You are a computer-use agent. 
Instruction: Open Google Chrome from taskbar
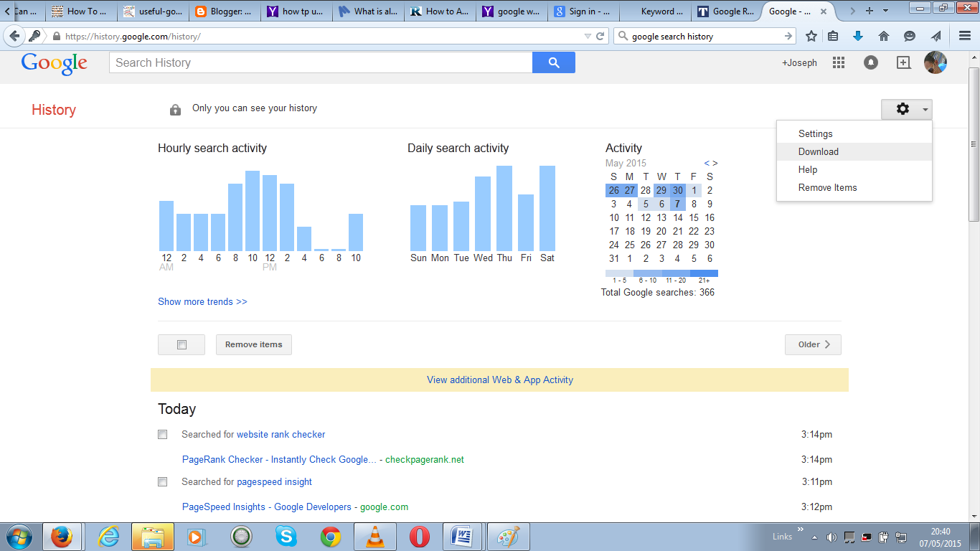point(330,537)
